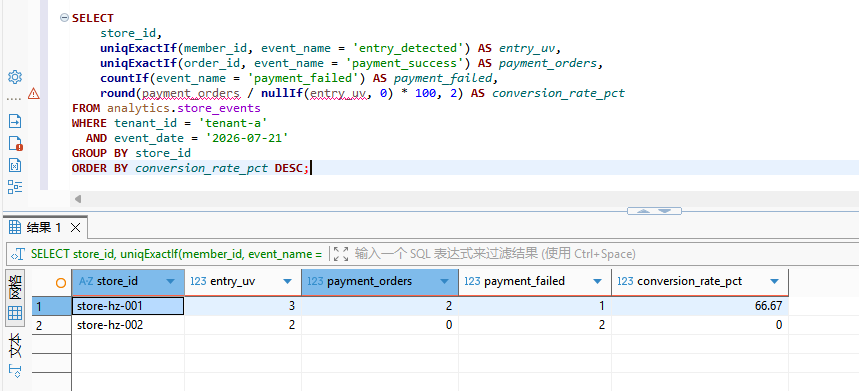Click the 'tenant-a' string literal
859x391 pixels.
233,123
